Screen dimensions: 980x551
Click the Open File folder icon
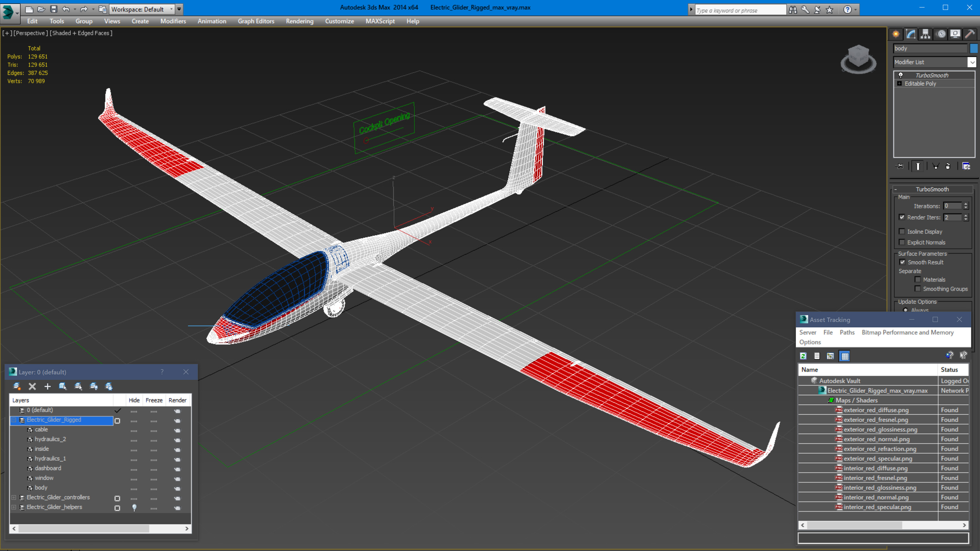[x=42, y=9]
